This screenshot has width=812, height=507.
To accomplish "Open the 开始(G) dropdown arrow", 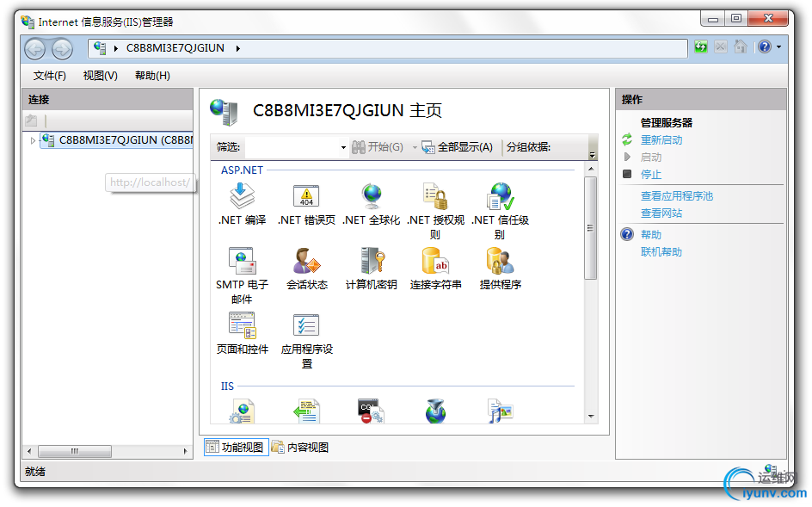I will pos(415,148).
